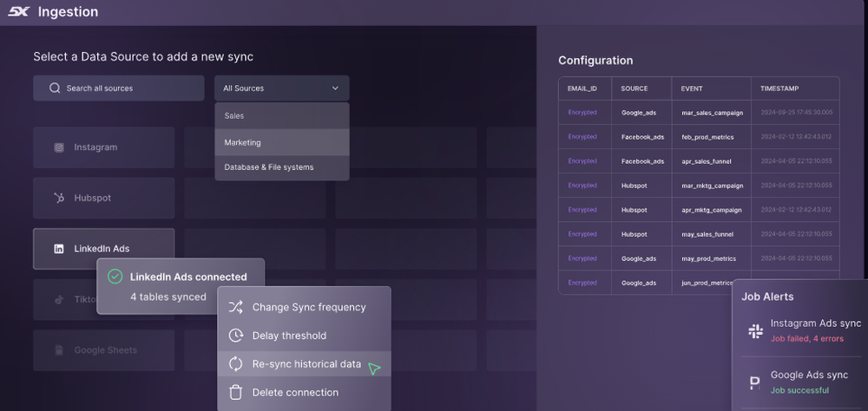Image resolution: width=868 pixels, height=411 pixels.
Task: Click Google_ads in the mar_sales_campaign row
Action: pos(638,113)
